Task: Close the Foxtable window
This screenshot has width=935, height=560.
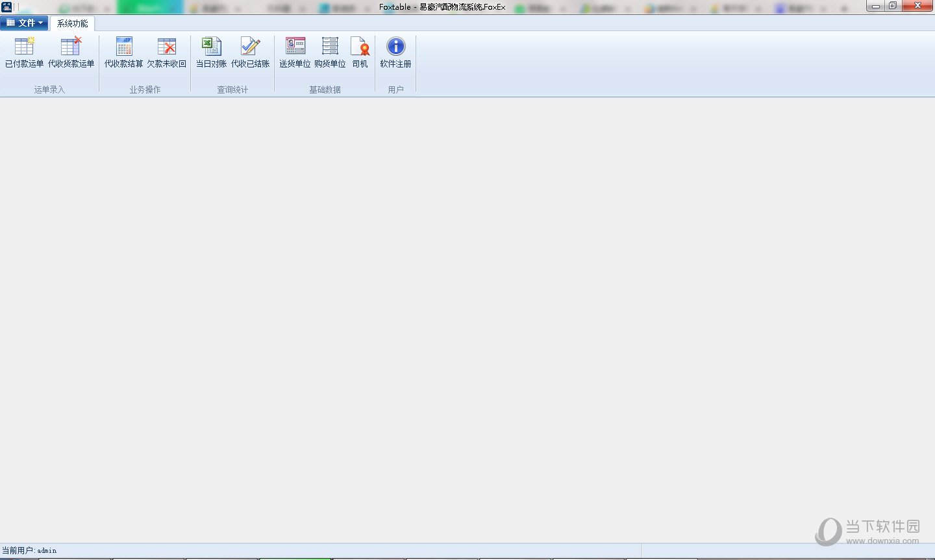Action: point(917,6)
